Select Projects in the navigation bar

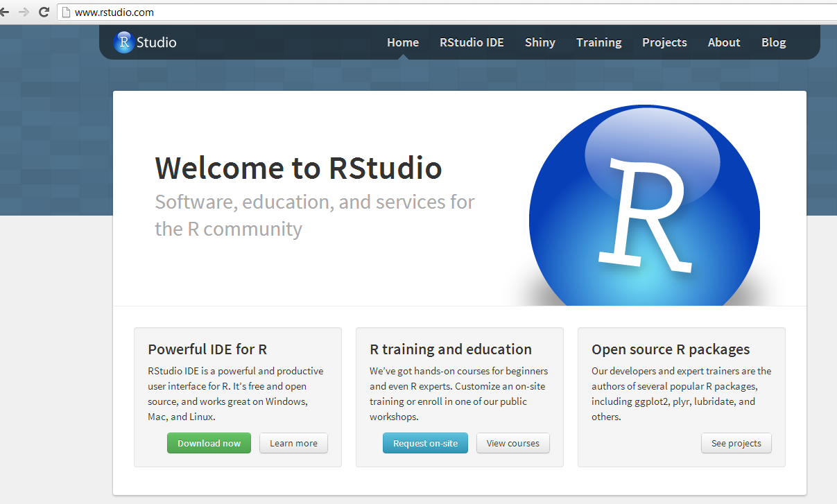pyautogui.click(x=664, y=42)
